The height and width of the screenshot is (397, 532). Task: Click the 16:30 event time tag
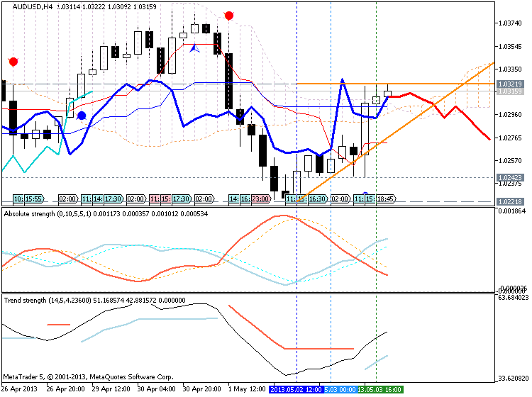pos(317,199)
